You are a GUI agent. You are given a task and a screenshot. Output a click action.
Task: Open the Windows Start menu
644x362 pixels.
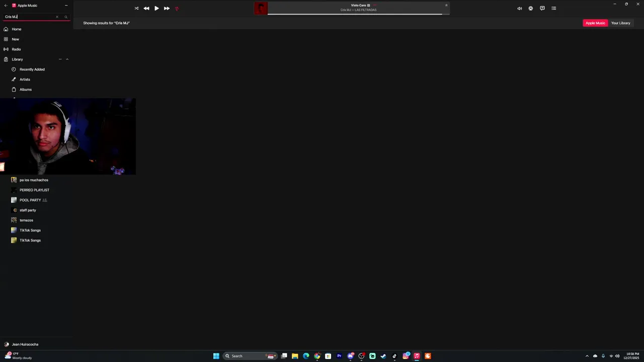click(x=216, y=356)
